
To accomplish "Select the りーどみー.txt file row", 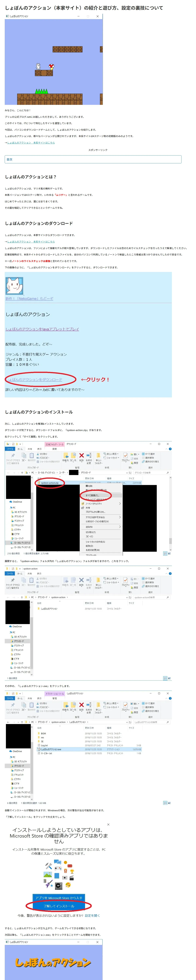I will [89, 753].
